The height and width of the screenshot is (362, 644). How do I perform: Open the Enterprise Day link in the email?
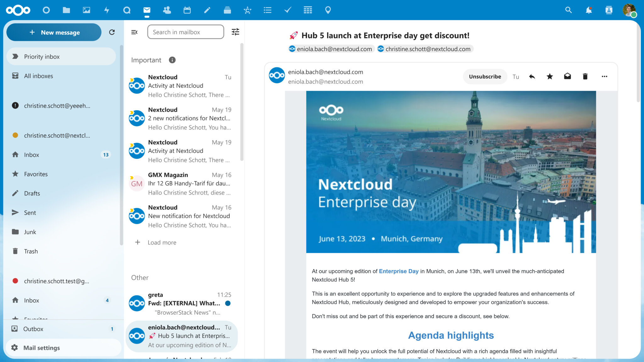(x=398, y=271)
